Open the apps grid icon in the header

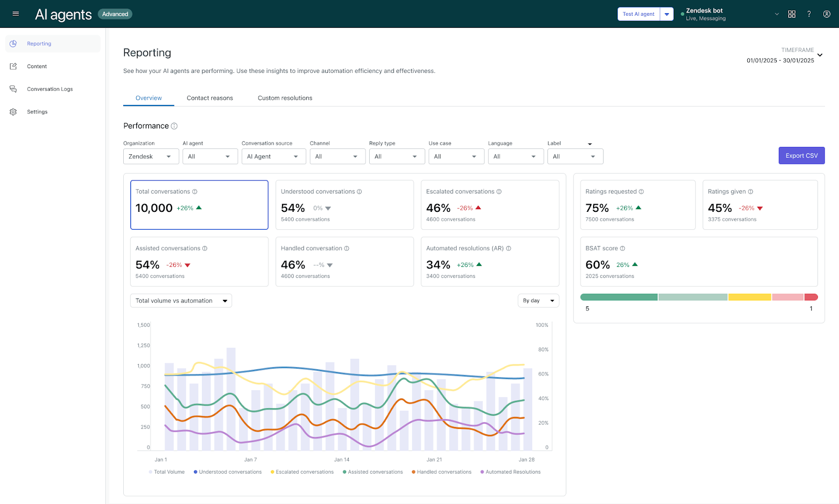point(792,14)
